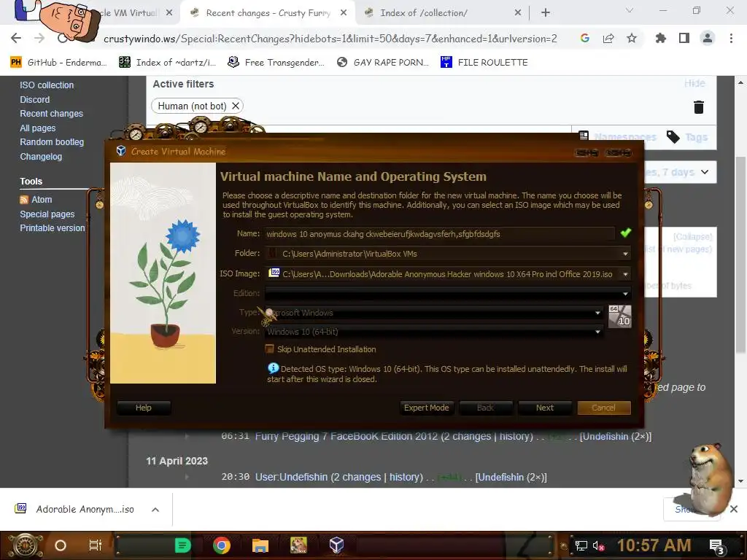Open VirtualBox cube icon on taskbar

(x=336, y=545)
